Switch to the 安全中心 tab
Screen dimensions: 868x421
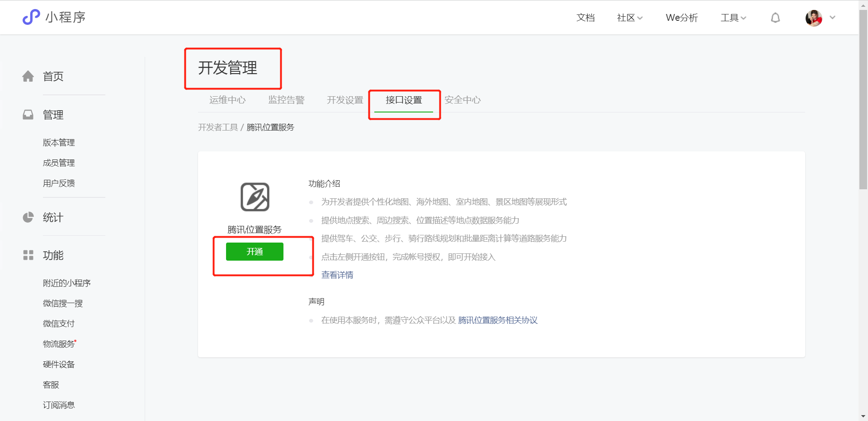pyautogui.click(x=462, y=100)
